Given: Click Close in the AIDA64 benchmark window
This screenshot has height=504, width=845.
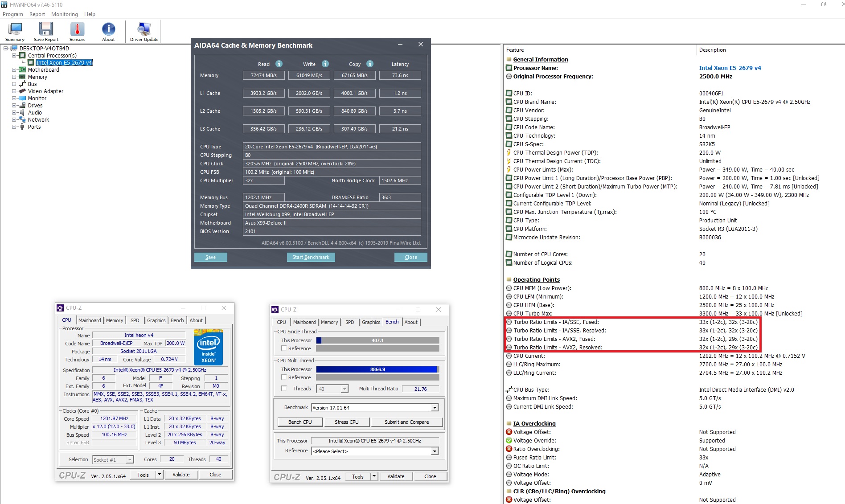Looking at the screenshot, I should pos(411,257).
